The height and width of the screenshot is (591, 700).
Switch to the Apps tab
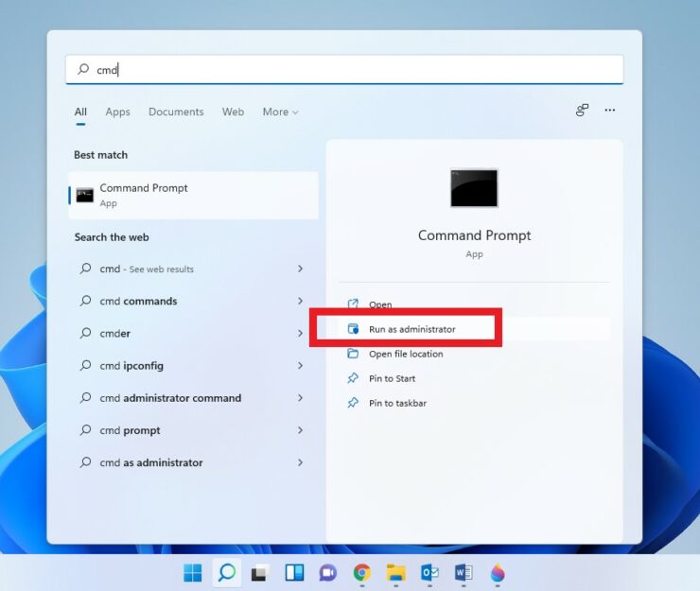(x=117, y=112)
